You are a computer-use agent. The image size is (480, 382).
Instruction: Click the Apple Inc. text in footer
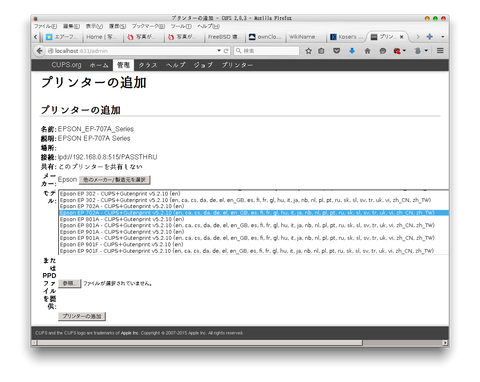130,333
